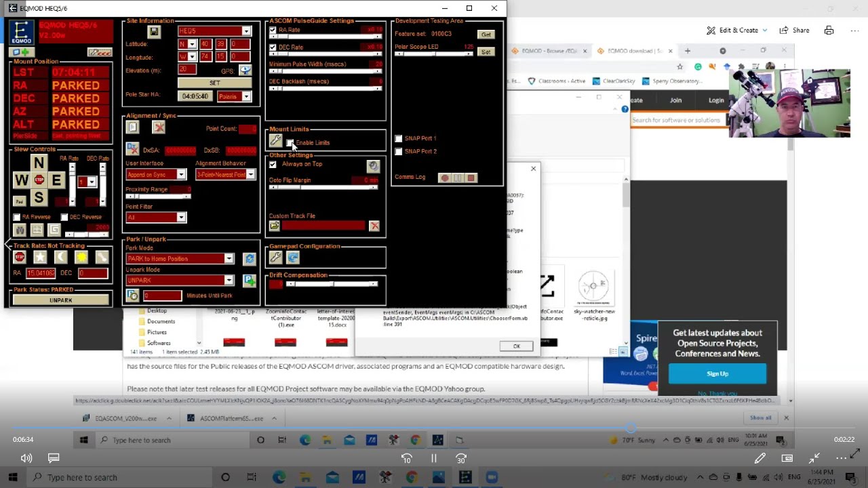Start sidereal tracking with the star icon

pos(40,257)
